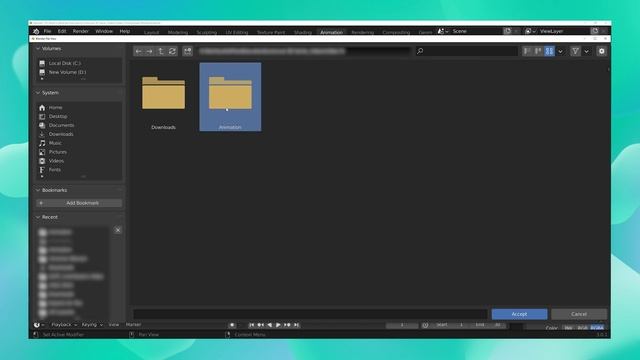
Task: Clear the recent folders list X
Action: 118,230
